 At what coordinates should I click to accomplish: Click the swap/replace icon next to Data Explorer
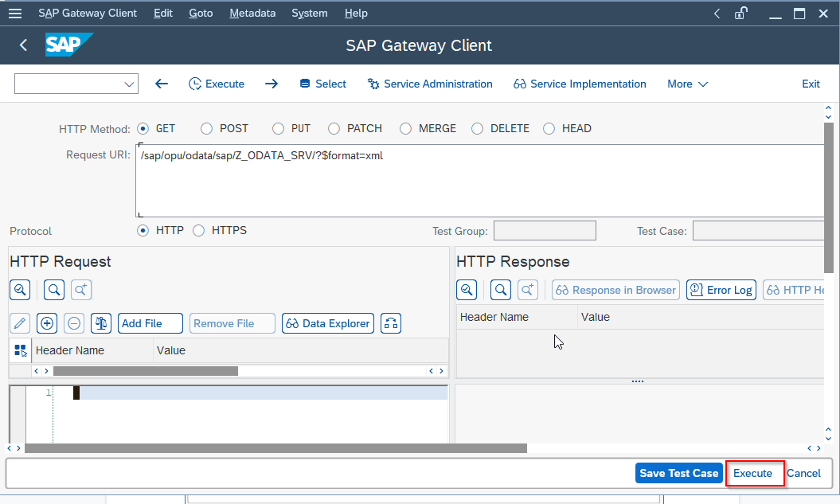pos(390,322)
